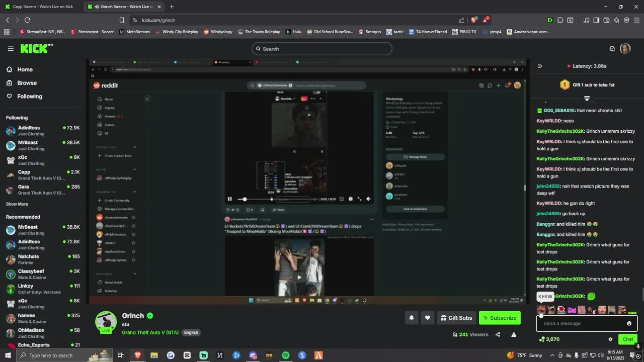Toggle stream notifications bell for Grinch

click(x=411, y=318)
